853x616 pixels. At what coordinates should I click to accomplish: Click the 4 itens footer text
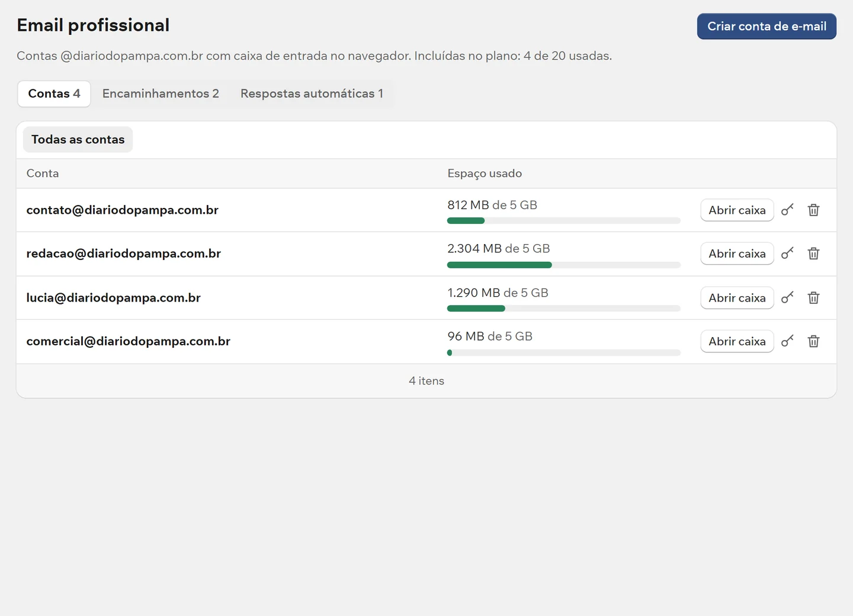(x=426, y=381)
